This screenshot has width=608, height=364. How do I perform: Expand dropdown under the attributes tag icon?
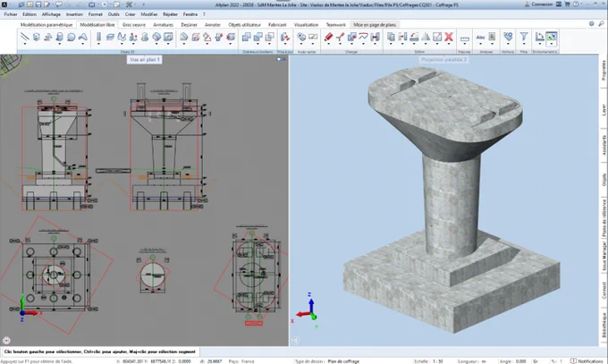point(508,44)
